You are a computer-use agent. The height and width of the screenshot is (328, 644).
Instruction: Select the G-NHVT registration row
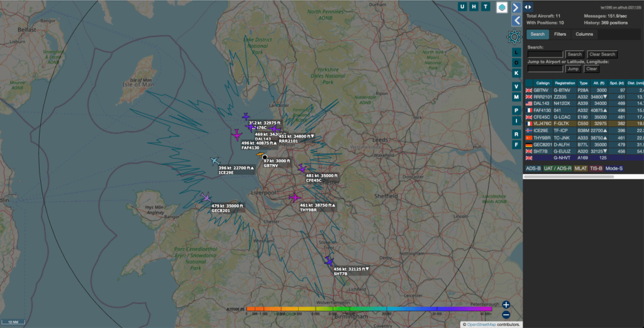tap(584, 158)
